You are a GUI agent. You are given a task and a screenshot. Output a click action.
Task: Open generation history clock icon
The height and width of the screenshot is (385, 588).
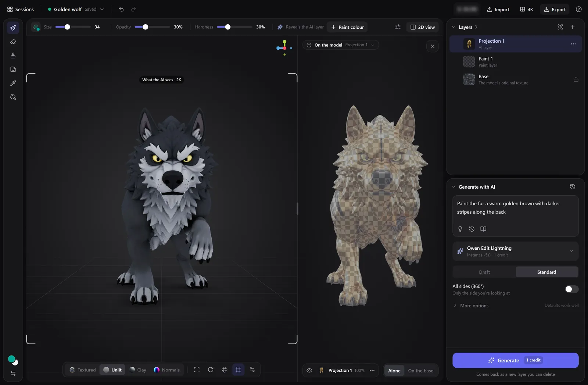tap(573, 187)
